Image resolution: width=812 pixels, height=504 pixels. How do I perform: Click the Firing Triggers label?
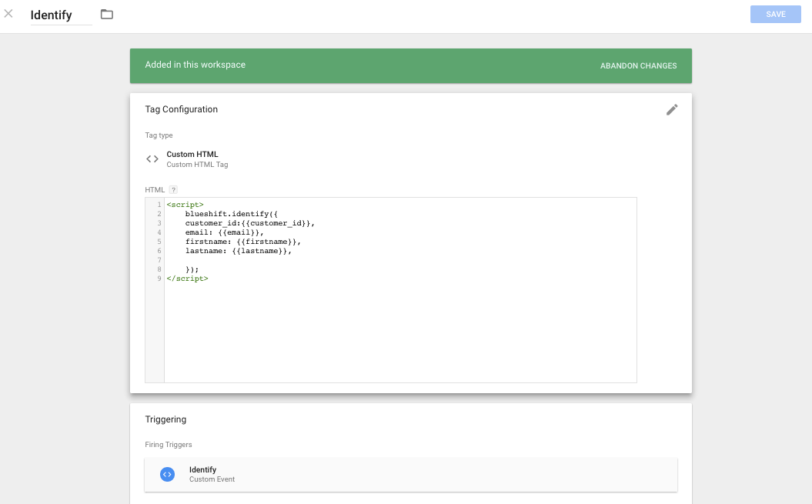tap(169, 445)
